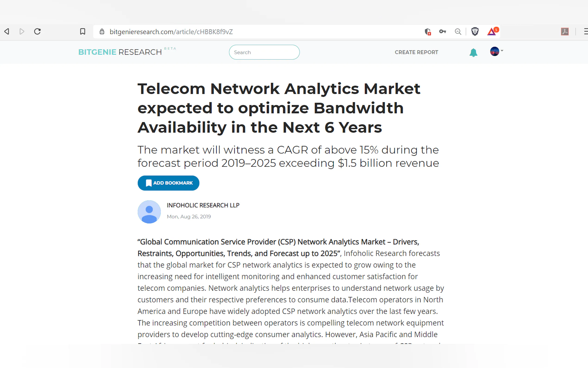Open Infoholic Research LLP author profile
588x368 pixels.
tap(203, 205)
